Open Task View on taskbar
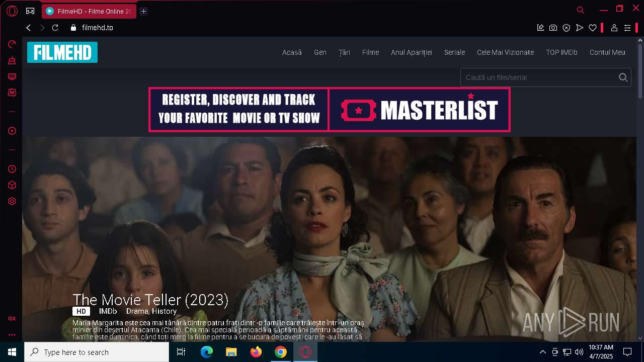Screen dimensions: 644x362 (x=181, y=352)
